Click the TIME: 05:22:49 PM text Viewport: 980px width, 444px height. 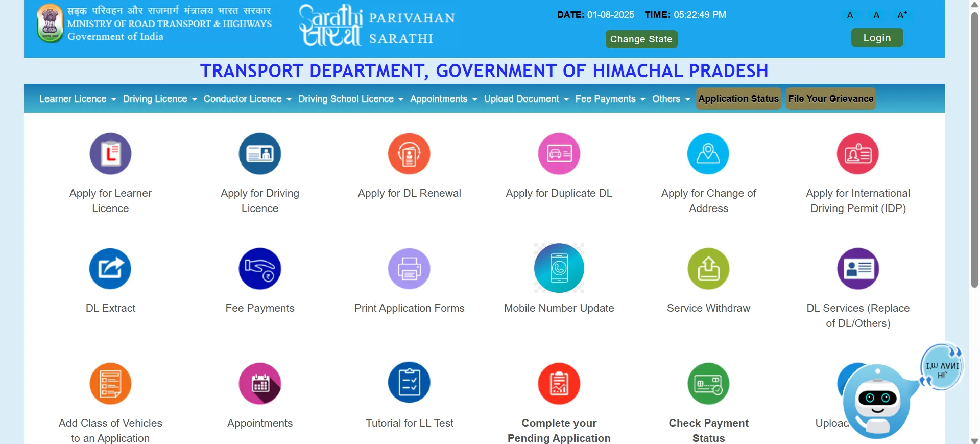click(x=685, y=15)
